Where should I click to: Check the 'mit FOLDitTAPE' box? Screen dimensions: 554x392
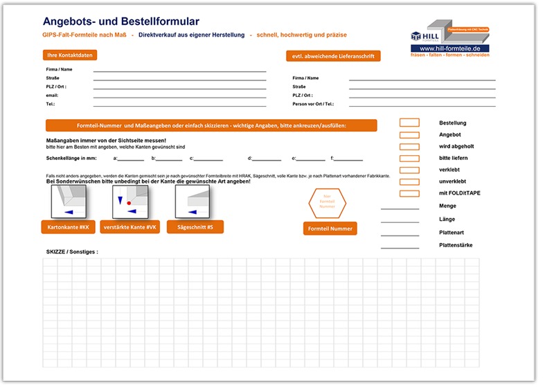409,193
